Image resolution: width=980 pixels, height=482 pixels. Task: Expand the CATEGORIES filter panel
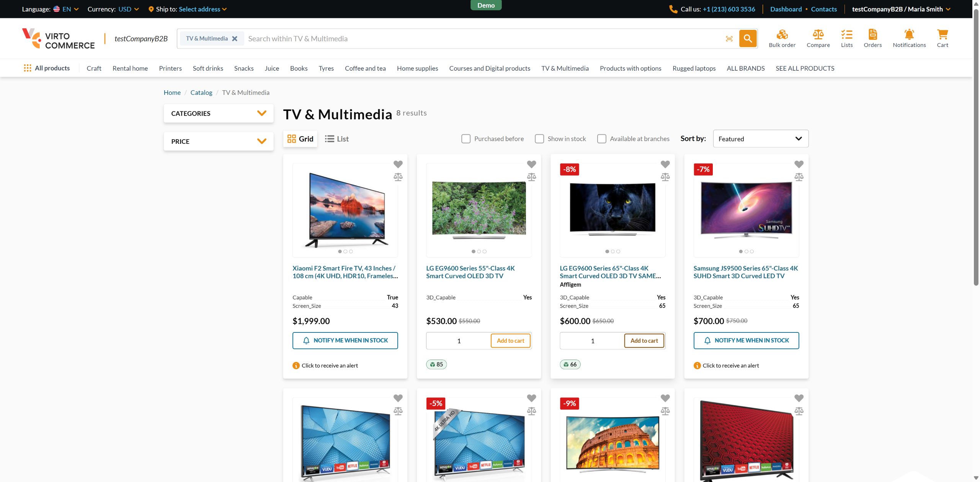click(x=219, y=113)
